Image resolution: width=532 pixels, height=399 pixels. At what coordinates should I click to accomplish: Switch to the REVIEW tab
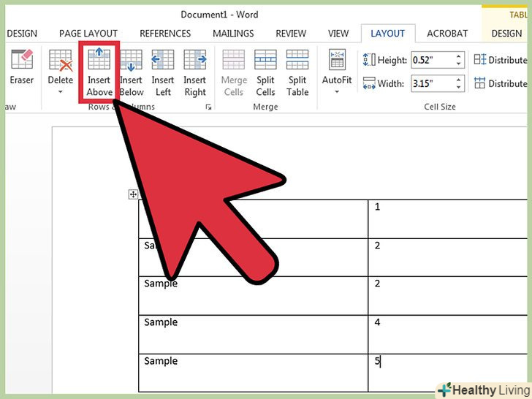[291, 34]
